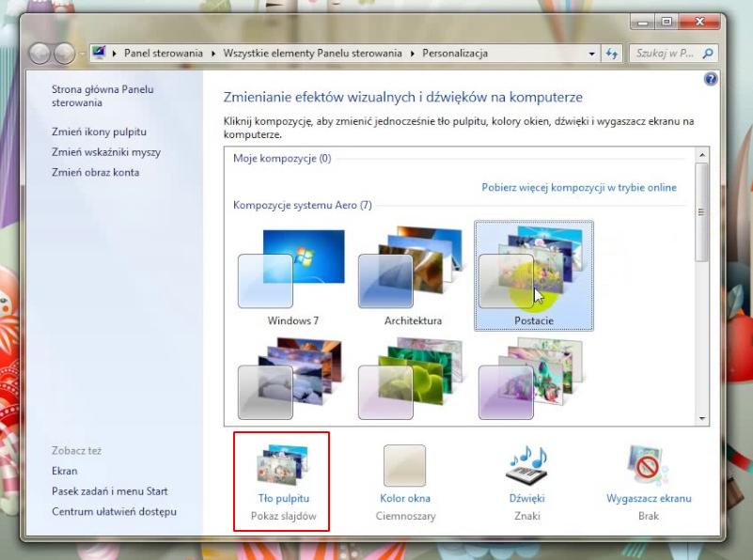Click the Ciemnoszary caption text
The width and height of the screenshot is (753, 560).
tap(405, 516)
